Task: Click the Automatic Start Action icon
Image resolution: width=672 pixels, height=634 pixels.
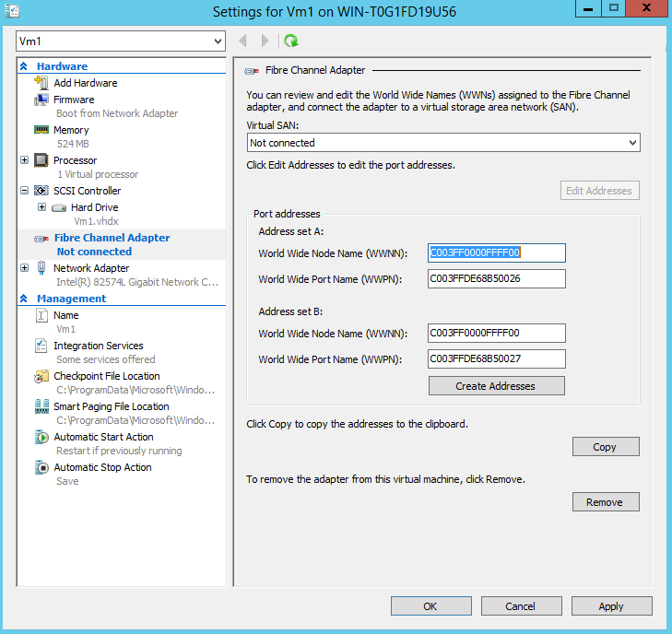Action: (41, 438)
